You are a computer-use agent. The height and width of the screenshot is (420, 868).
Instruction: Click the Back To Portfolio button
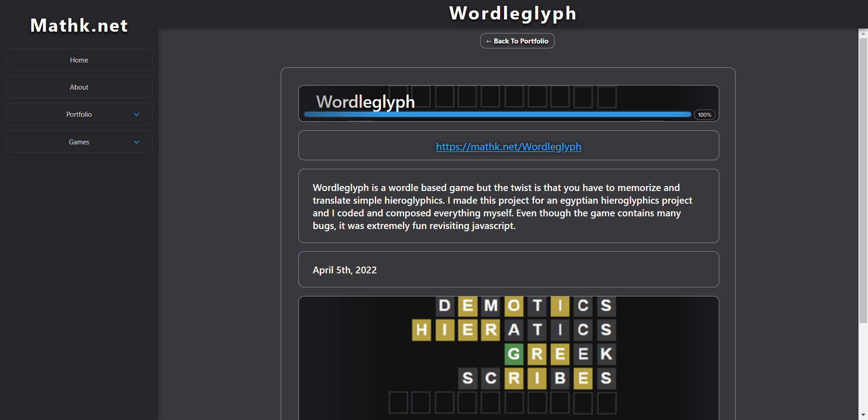[x=517, y=41]
